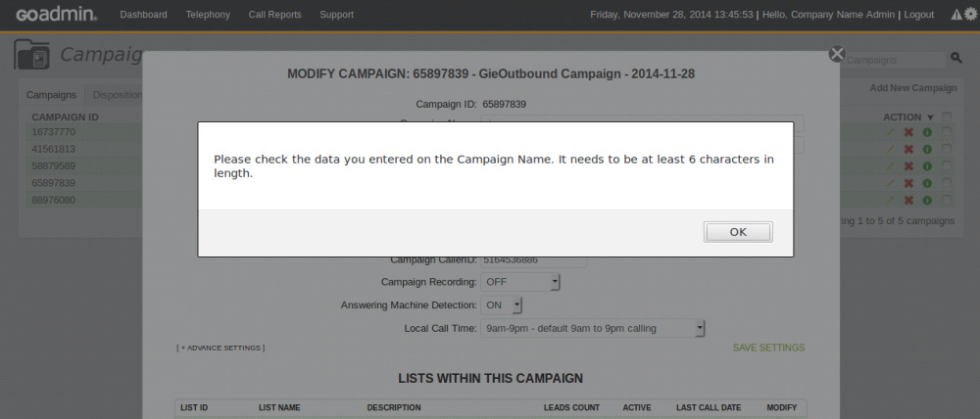Screen dimensions: 980x419
Task: Open the settings gear icon in header
Action: coord(971,15)
